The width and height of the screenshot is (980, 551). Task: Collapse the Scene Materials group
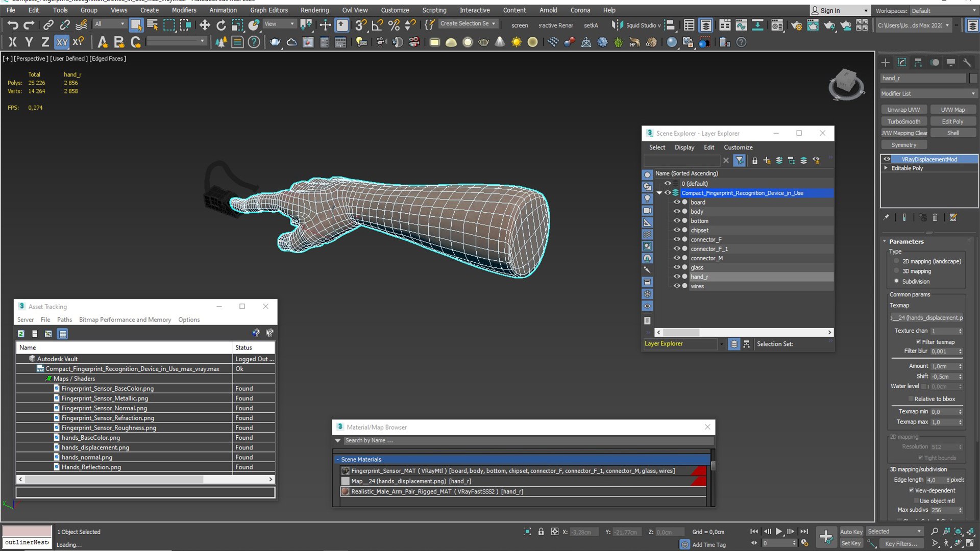coord(337,460)
